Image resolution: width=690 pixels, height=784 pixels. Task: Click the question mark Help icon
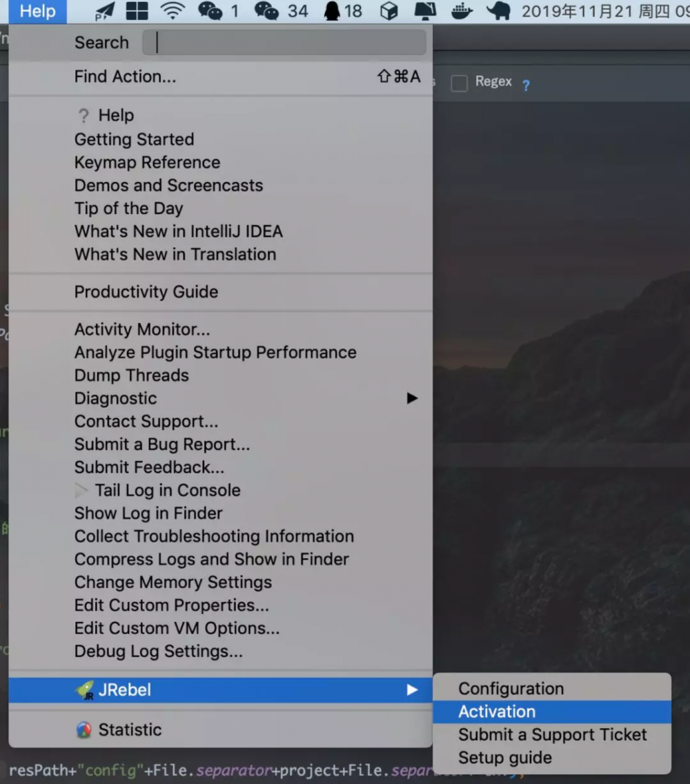pos(83,115)
